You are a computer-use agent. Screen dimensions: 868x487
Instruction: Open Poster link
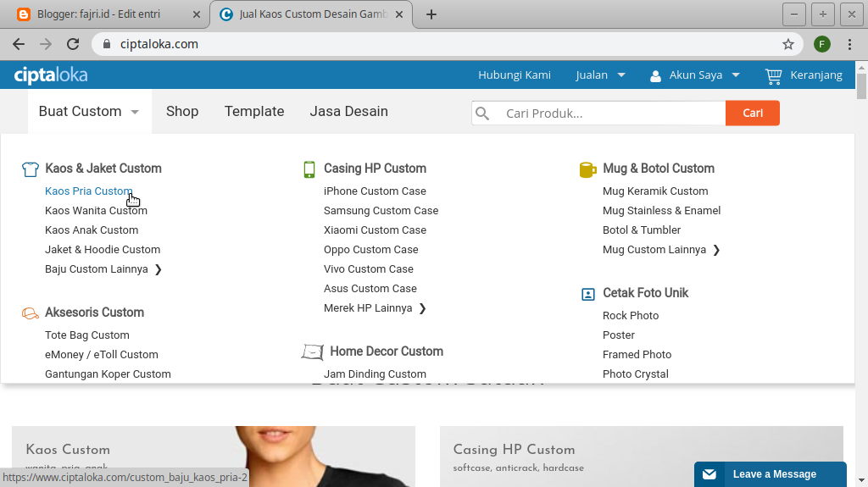click(618, 335)
